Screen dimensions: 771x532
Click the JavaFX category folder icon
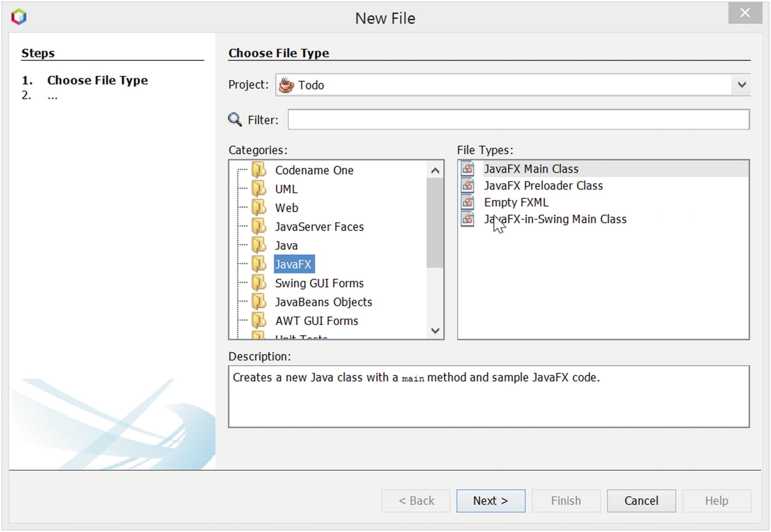tap(259, 264)
